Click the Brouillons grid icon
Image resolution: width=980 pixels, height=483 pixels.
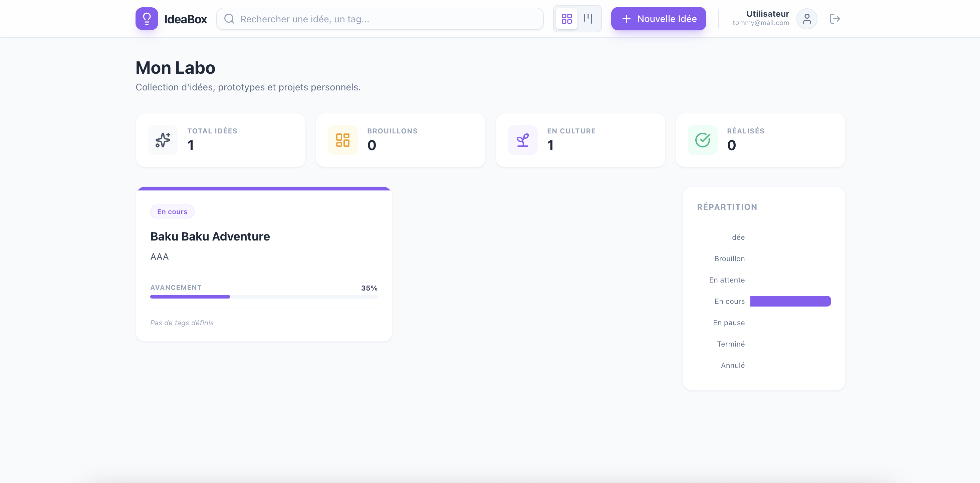(x=342, y=140)
